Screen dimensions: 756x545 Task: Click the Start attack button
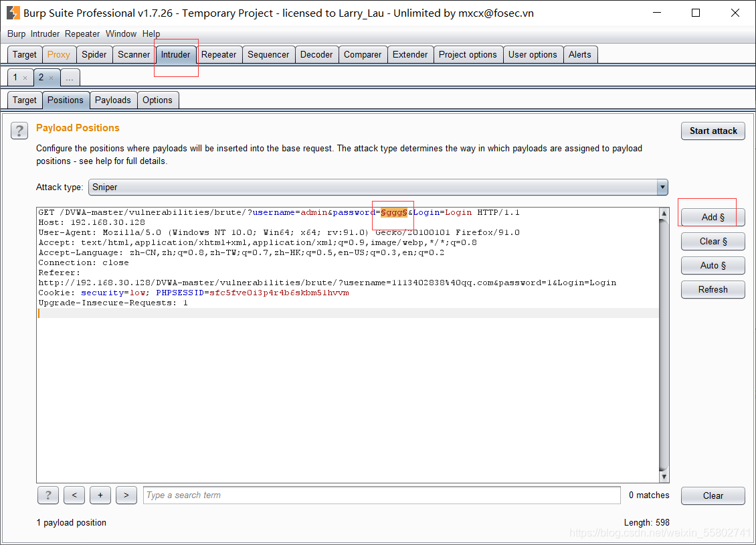[x=713, y=131]
